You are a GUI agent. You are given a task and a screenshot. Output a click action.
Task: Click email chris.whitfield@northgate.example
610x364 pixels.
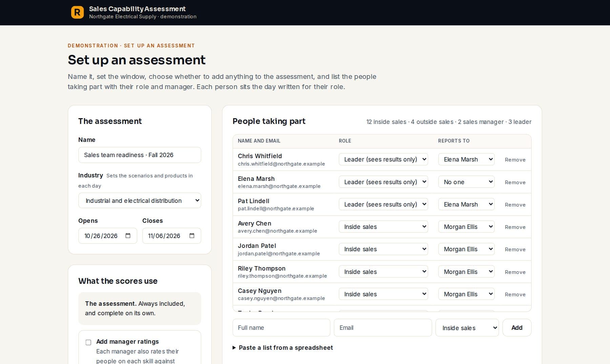(281, 164)
